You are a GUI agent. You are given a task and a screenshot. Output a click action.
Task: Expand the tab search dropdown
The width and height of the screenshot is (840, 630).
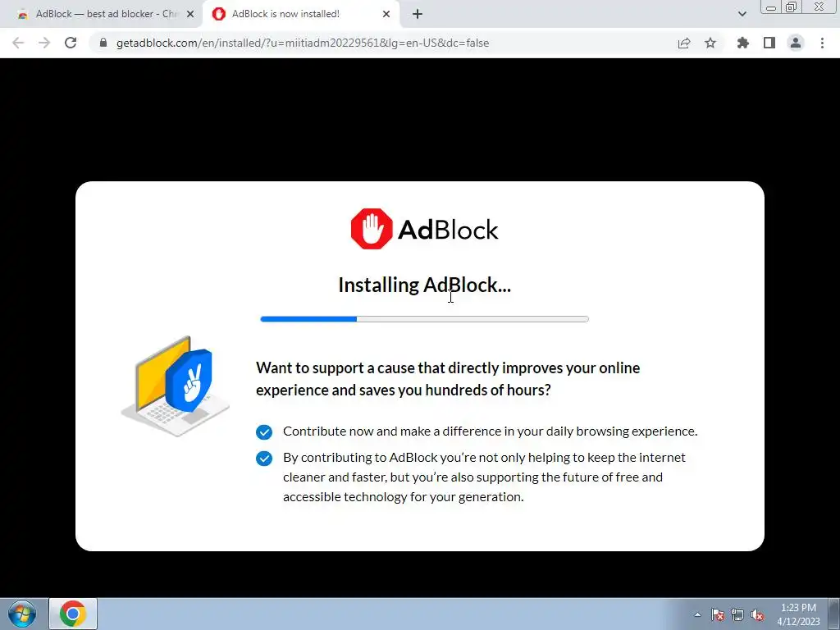742,14
